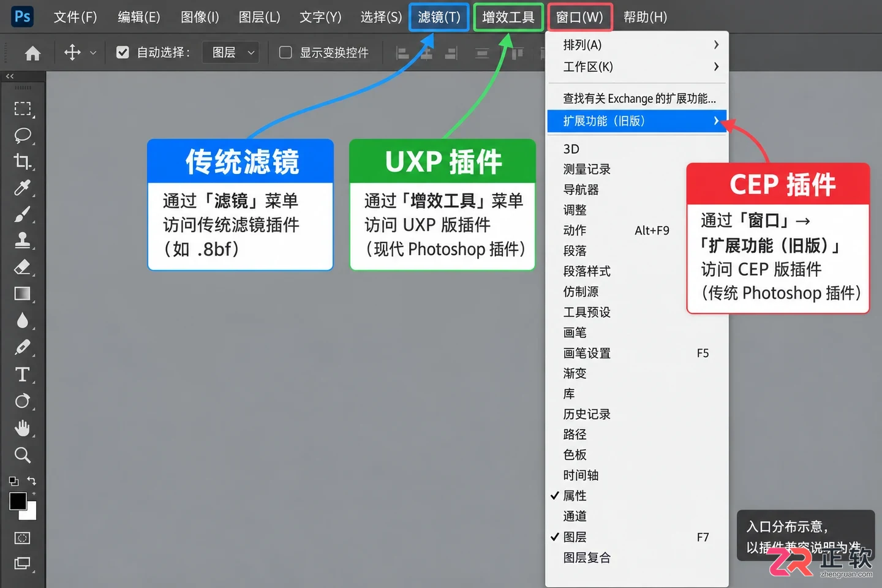Viewport: 882px width, 588px height.
Task: Open the 帮助(H) menu
Action: click(645, 17)
